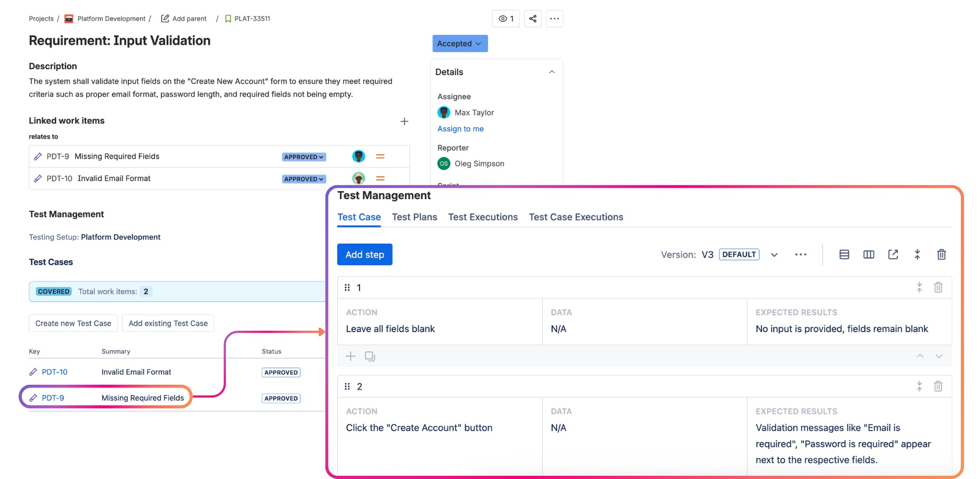
Task: Click the delete icon on step 1
Action: pos(938,287)
